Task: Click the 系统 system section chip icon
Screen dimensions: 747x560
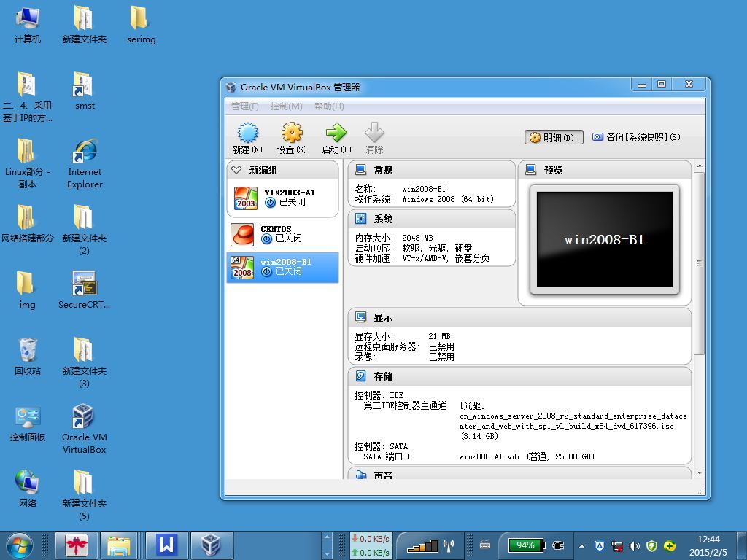Action: 360,219
